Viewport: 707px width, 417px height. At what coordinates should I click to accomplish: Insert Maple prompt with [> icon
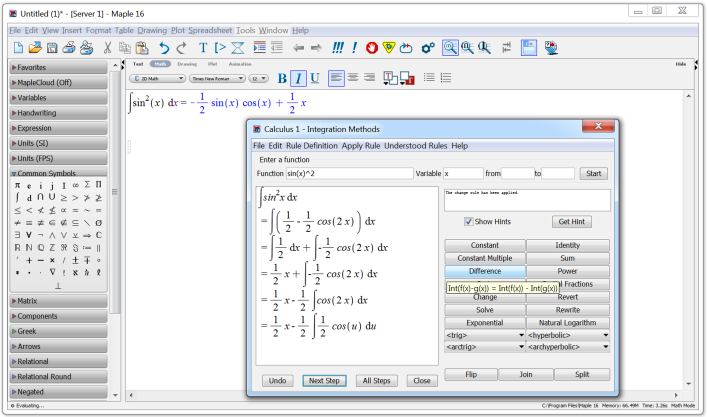(x=220, y=47)
